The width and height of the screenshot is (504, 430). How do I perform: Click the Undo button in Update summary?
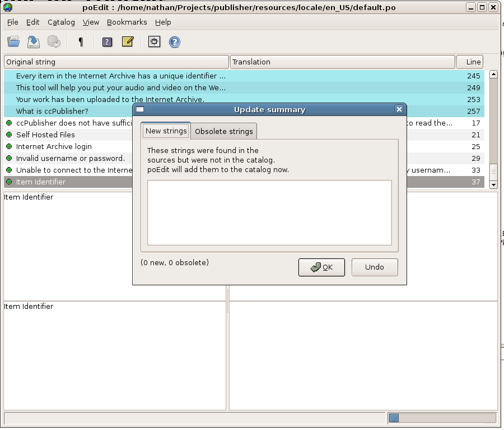pos(375,267)
